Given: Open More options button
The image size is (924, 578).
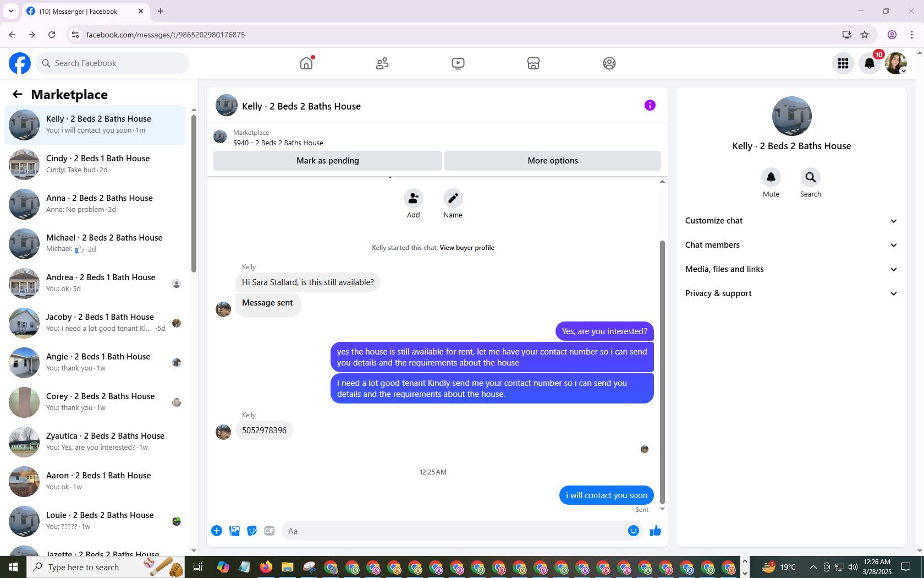Looking at the screenshot, I should [x=553, y=161].
